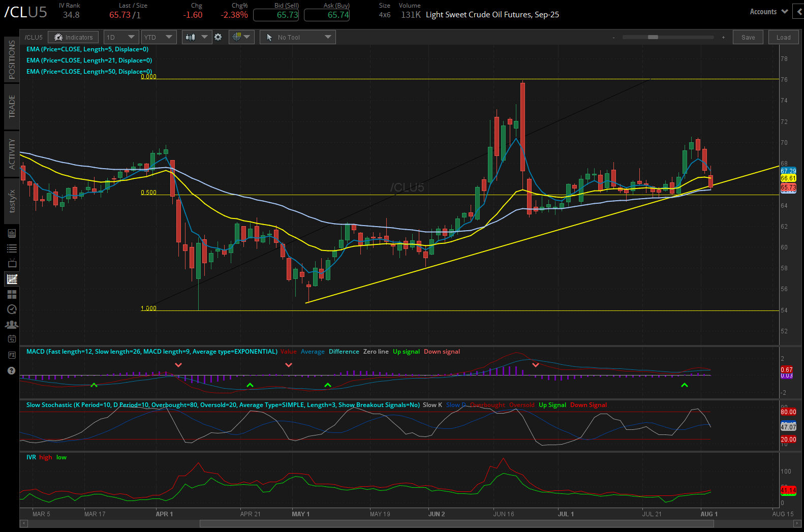804x532 pixels.
Task: Click the MACD Up signal legend
Action: (406, 352)
